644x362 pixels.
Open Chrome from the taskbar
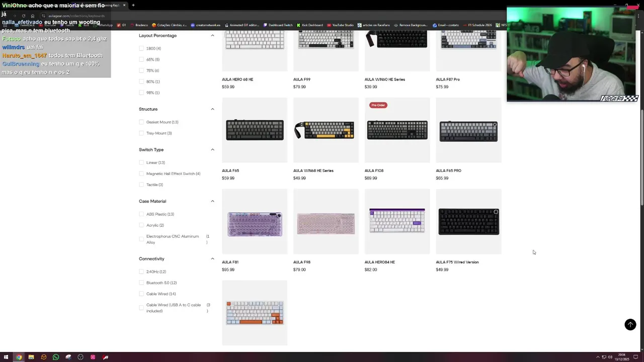tap(19, 357)
